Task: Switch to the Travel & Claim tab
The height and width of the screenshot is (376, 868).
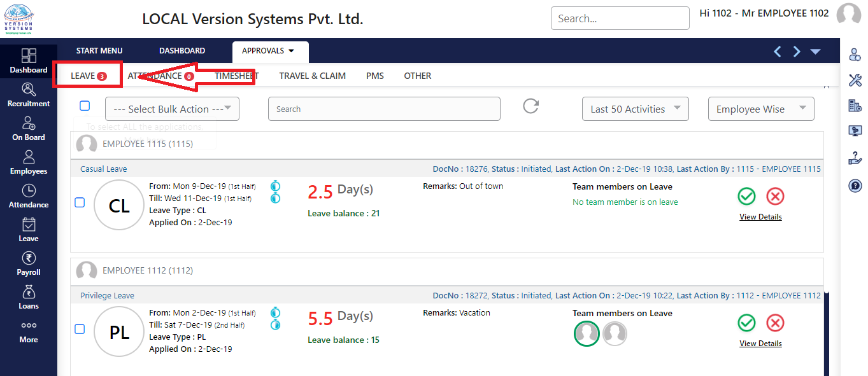Action: (312, 76)
